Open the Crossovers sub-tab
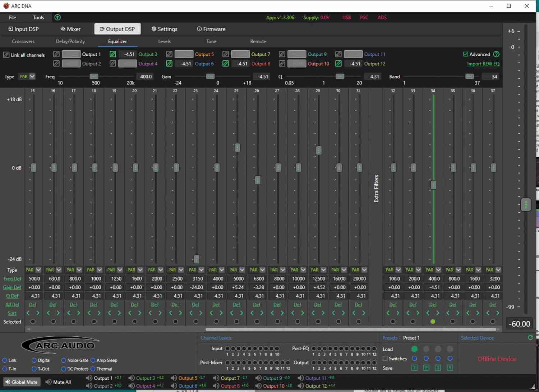 tap(23, 41)
